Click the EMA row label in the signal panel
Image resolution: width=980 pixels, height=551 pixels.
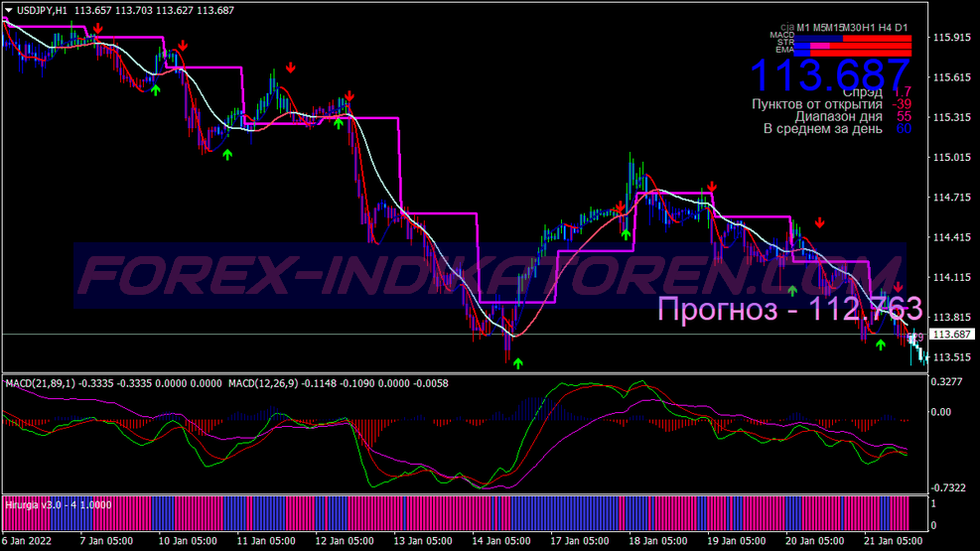click(785, 50)
